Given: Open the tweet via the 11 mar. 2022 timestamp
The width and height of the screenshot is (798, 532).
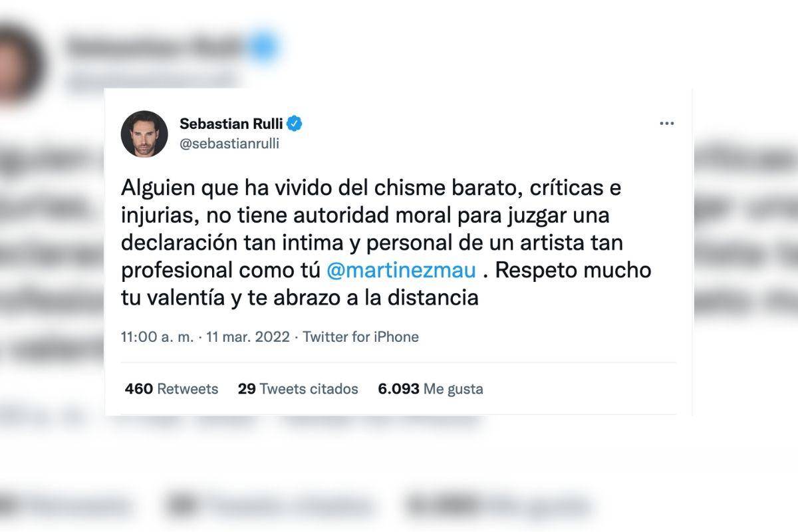Looking at the screenshot, I should click(247, 336).
